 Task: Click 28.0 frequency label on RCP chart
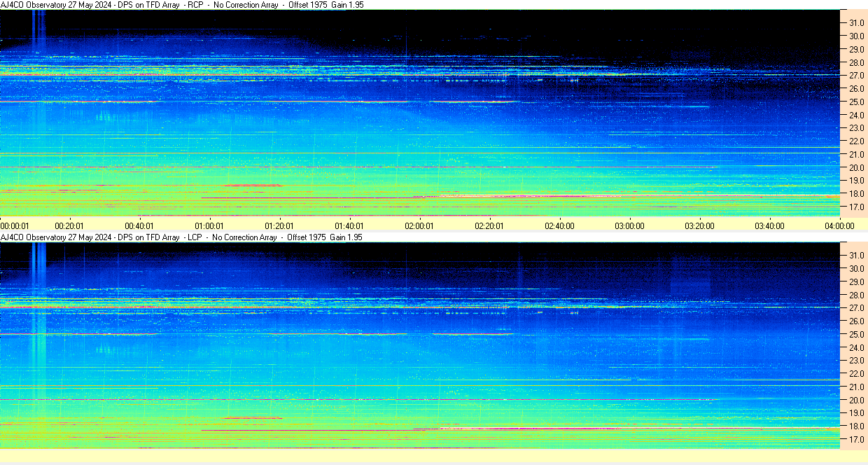[x=856, y=62]
